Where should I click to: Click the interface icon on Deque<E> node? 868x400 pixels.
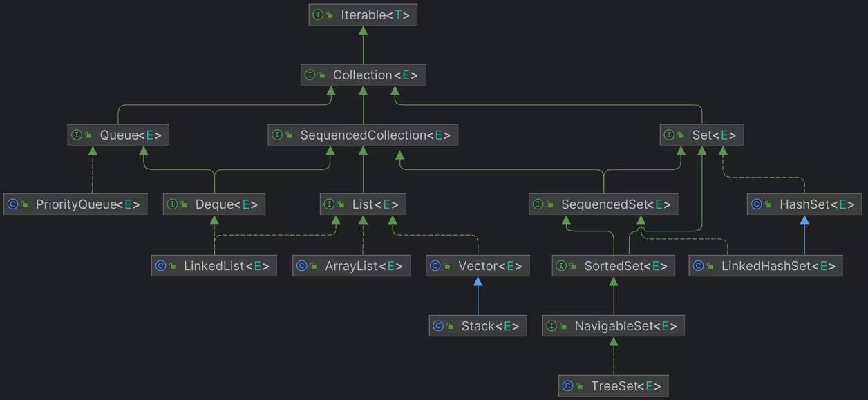tap(173, 204)
